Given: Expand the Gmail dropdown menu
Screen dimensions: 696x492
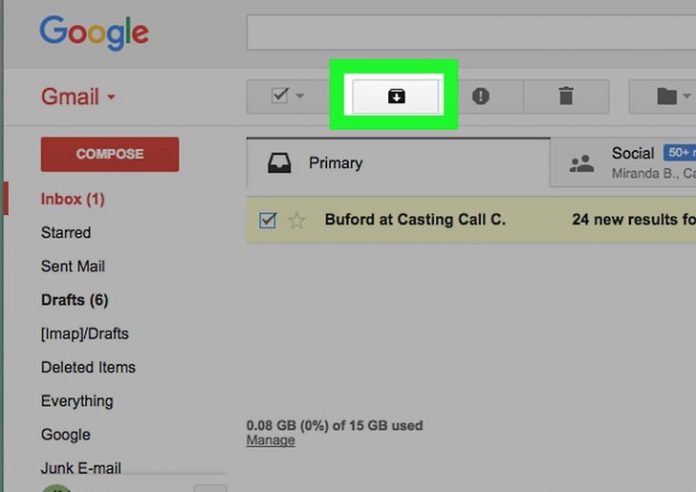Looking at the screenshot, I should coord(111,98).
